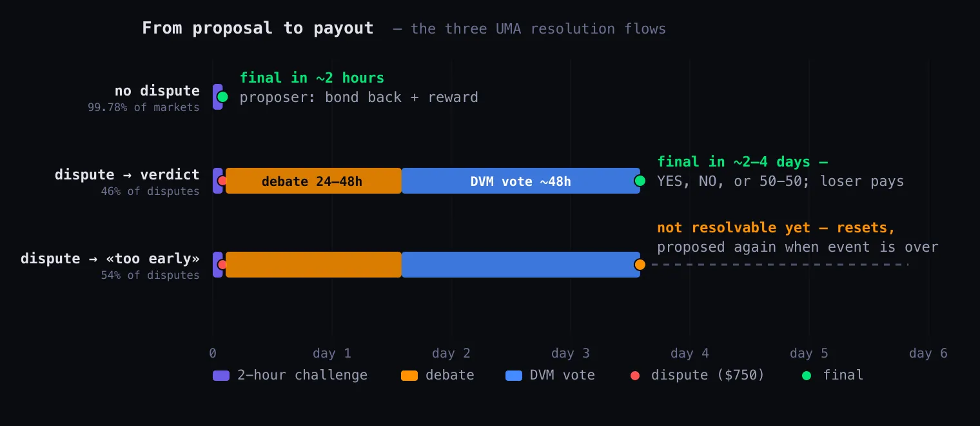Click the '2-hour challenge' legend label
Viewport: 980px width, 426px height.
[302, 376]
